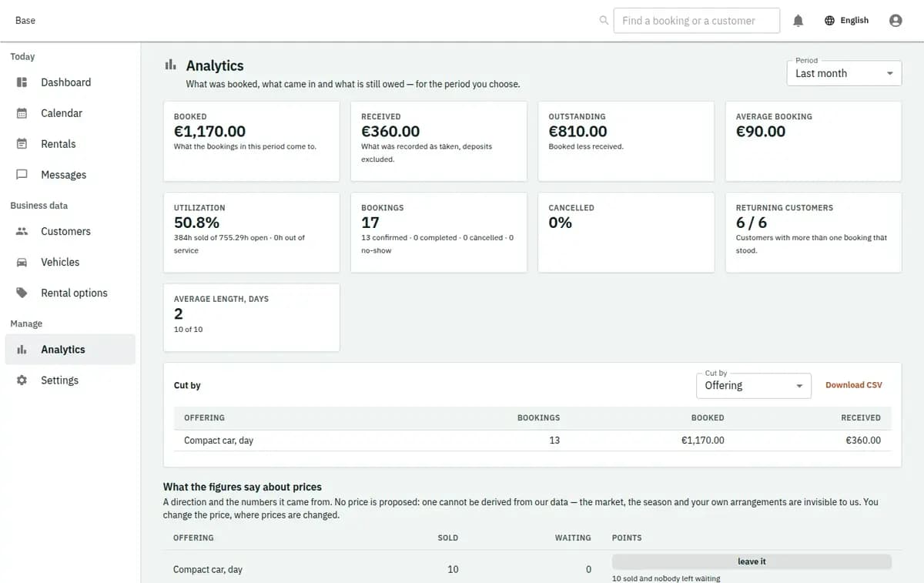The image size is (924, 583).
Task: Go to Dashboard in the sidebar
Action: (70, 82)
